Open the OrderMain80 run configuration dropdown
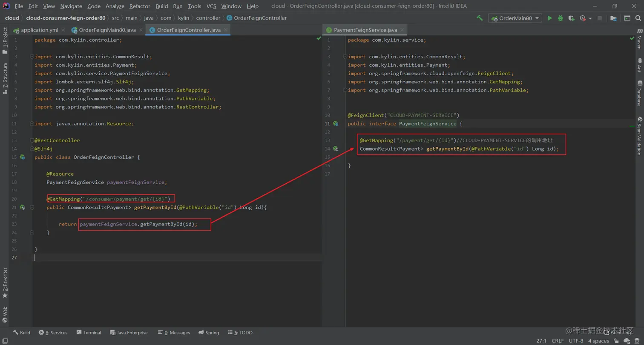The height and width of the screenshot is (345, 644). point(515,18)
